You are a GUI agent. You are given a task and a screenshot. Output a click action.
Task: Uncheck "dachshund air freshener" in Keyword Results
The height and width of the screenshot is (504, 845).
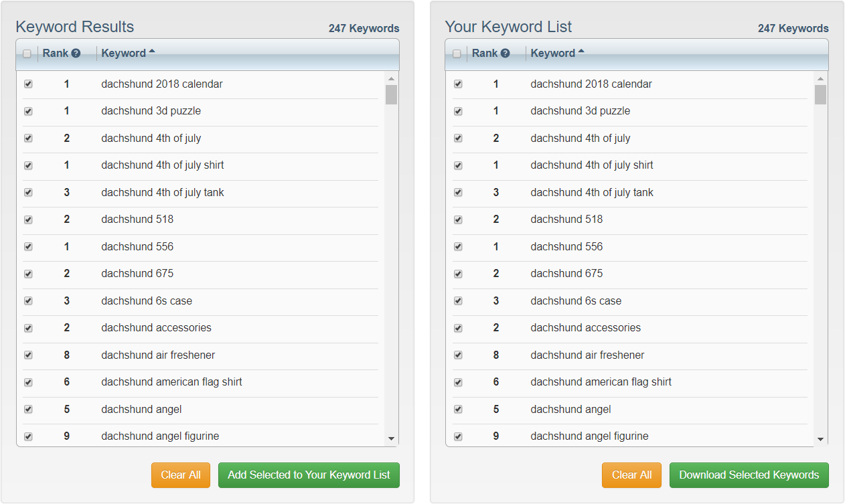point(28,355)
